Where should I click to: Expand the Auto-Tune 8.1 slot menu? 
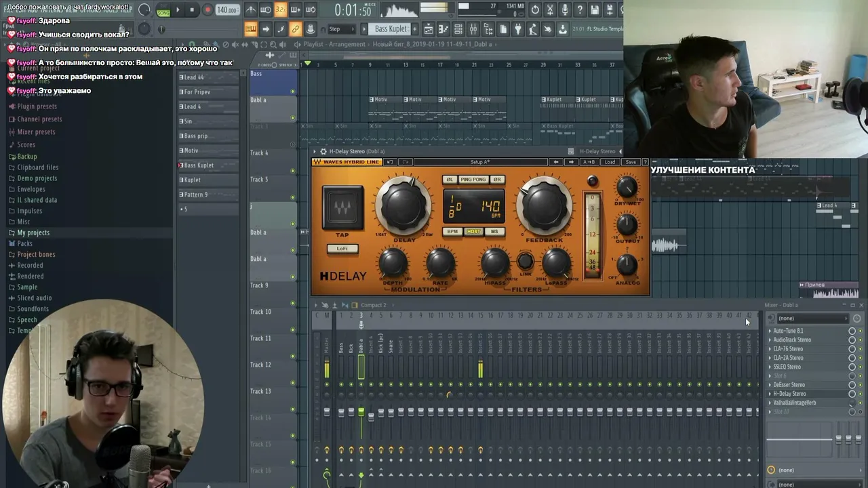tap(770, 331)
